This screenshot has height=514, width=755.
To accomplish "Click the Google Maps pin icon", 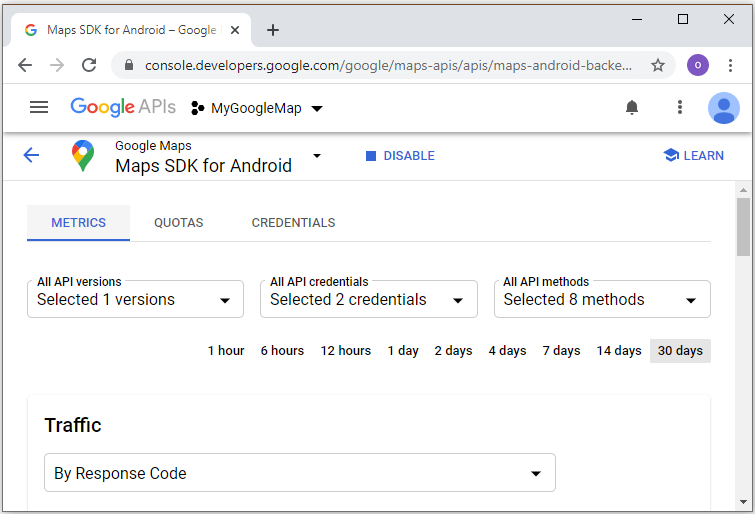I will pos(83,156).
